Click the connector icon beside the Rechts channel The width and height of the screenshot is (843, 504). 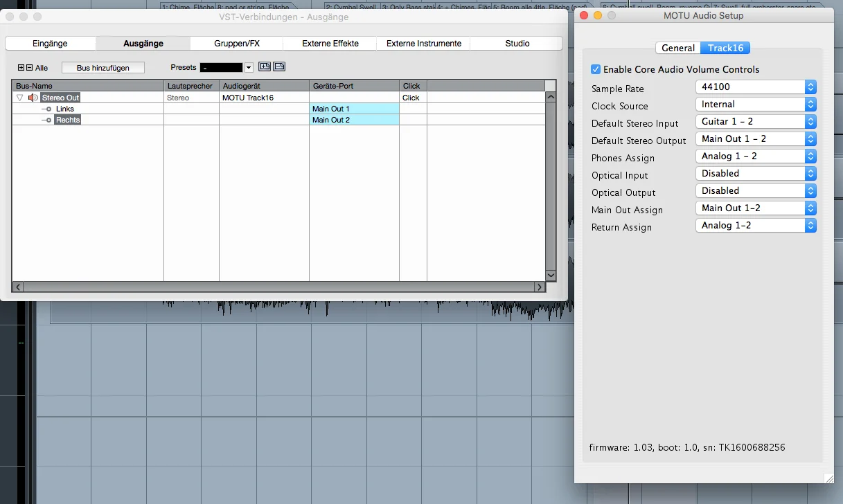(x=46, y=120)
